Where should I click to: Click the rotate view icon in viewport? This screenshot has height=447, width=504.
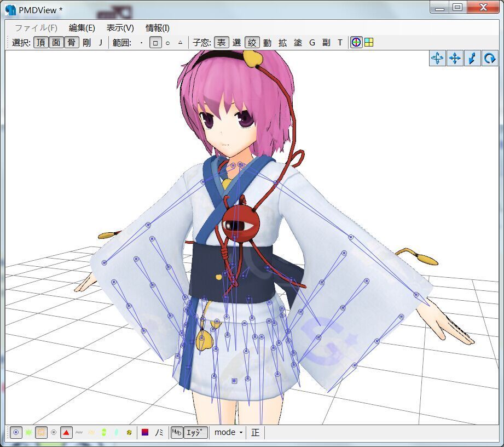[490, 58]
